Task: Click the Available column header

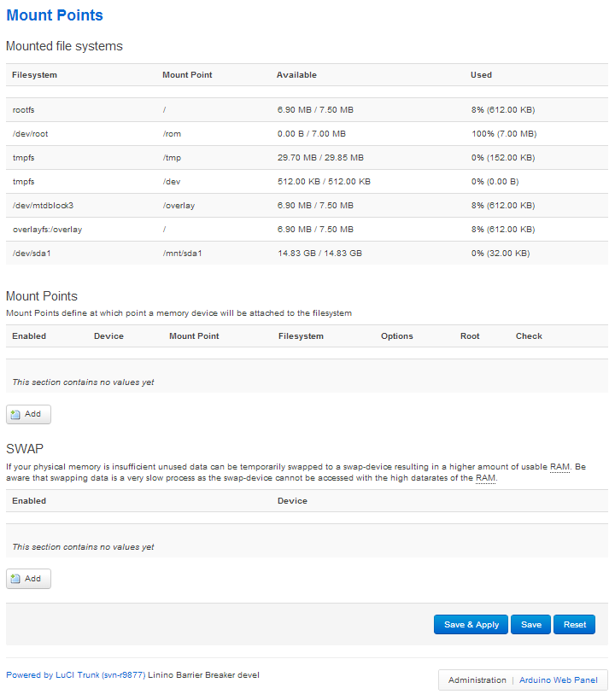Action: pyautogui.click(x=296, y=75)
